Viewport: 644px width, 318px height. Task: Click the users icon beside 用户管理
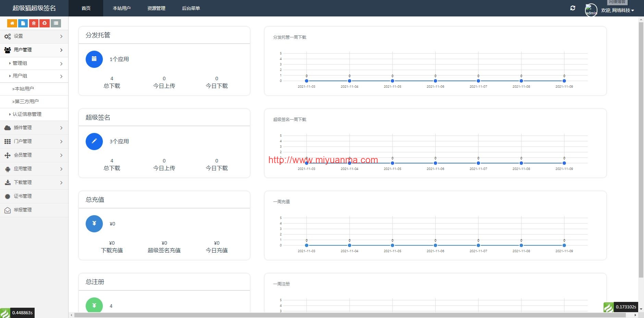8,50
